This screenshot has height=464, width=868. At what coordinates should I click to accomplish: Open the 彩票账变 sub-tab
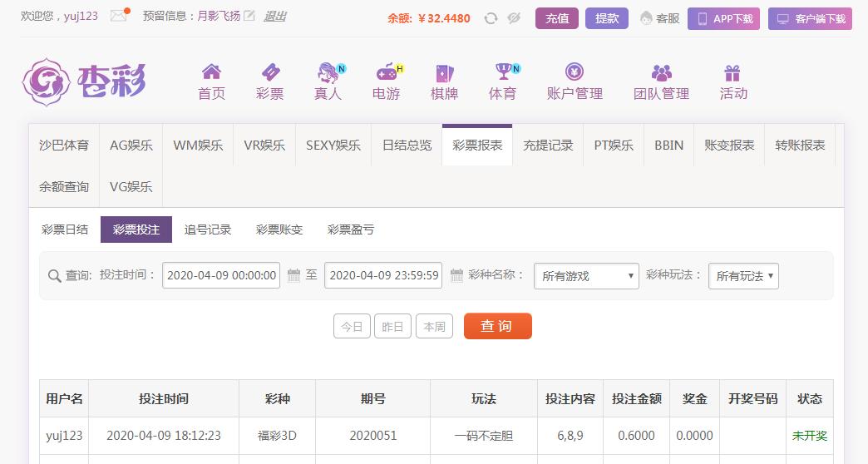pos(279,230)
